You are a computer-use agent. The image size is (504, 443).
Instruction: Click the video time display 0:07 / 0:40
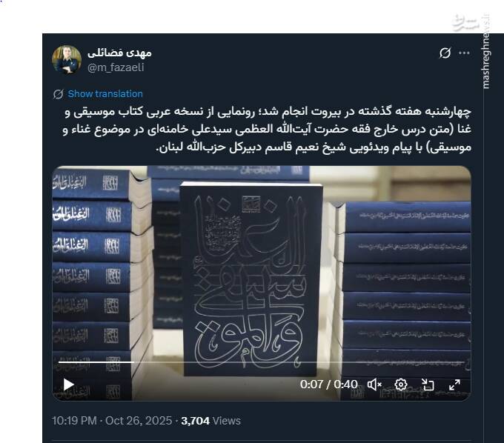329,384
